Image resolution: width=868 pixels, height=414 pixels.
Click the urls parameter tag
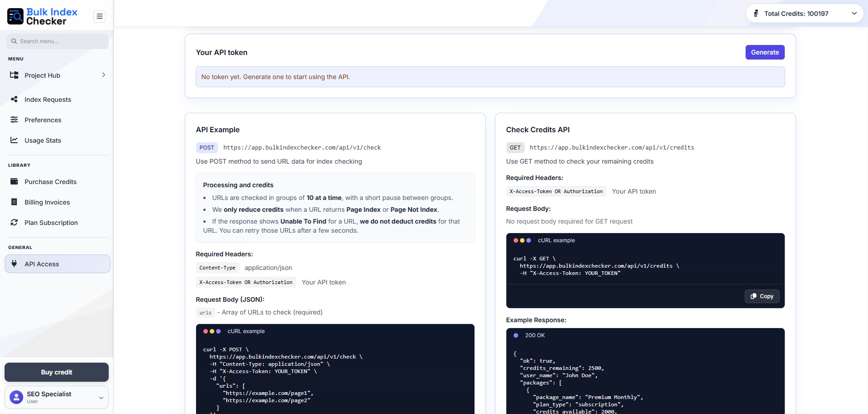(205, 313)
